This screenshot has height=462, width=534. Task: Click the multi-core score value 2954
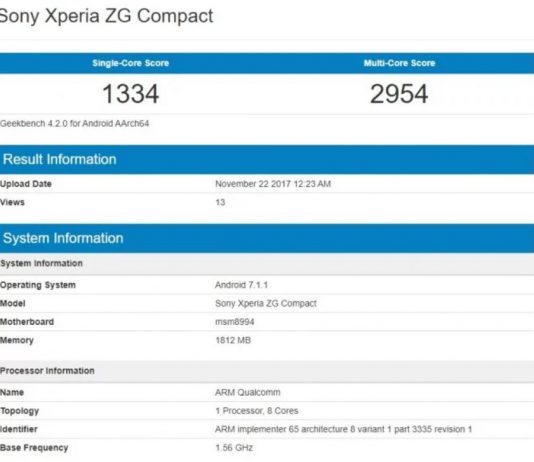[x=399, y=94]
